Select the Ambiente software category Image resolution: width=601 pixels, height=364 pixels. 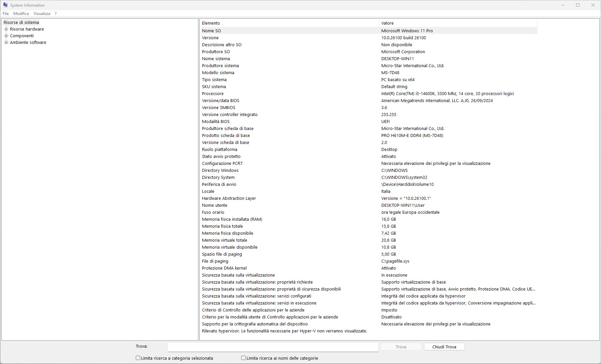(28, 43)
